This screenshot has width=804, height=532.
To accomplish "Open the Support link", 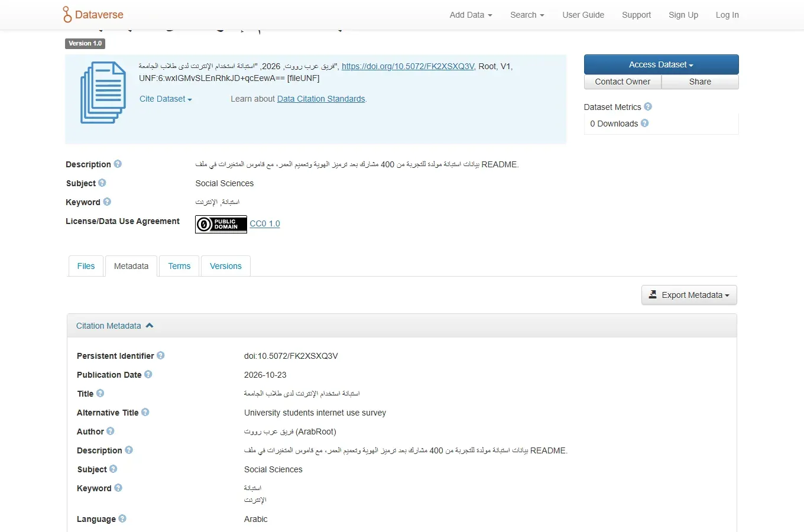I will click(636, 15).
